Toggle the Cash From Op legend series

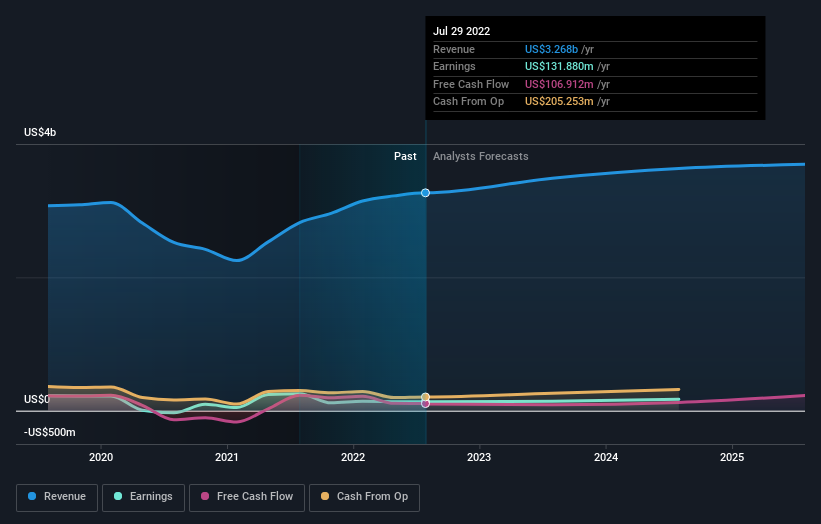364,497
